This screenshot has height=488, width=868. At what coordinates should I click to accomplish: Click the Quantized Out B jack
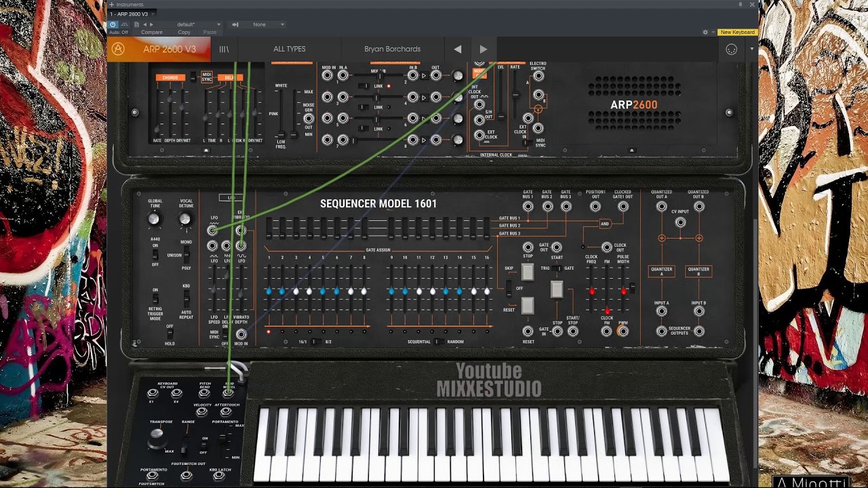point(698,206)
